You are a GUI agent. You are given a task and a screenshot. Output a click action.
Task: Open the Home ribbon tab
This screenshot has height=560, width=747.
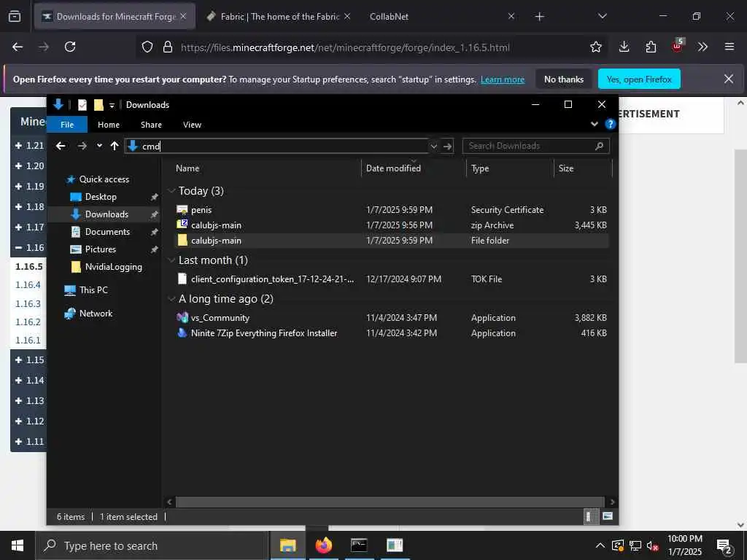[x=109, y=124]
